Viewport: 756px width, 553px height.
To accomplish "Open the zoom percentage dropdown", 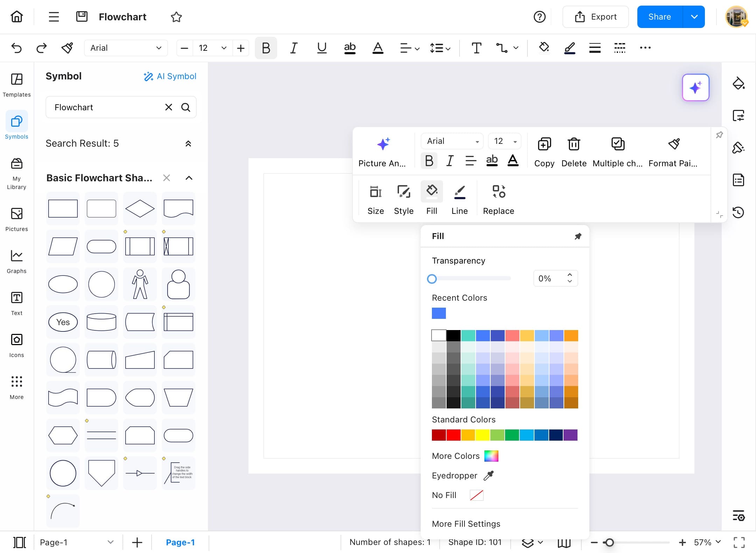I will pos(719,542).
